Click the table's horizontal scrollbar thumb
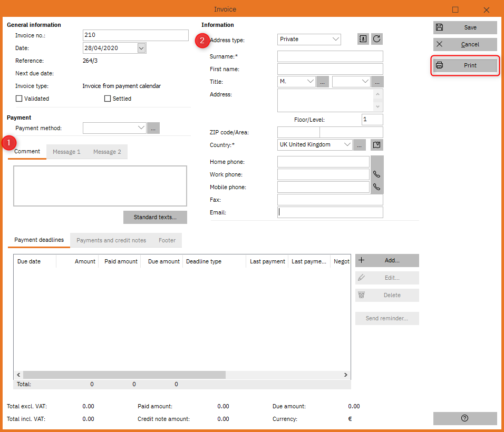Image resolution: width=504 pixels, height=432 pixels. click(x=124, y=375)
